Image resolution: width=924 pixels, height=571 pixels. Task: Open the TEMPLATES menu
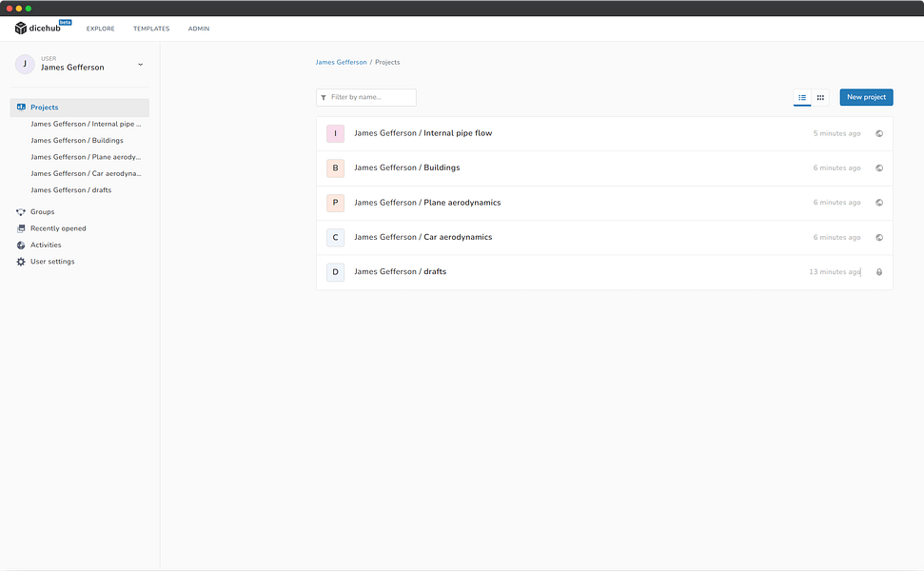(151, 29)
